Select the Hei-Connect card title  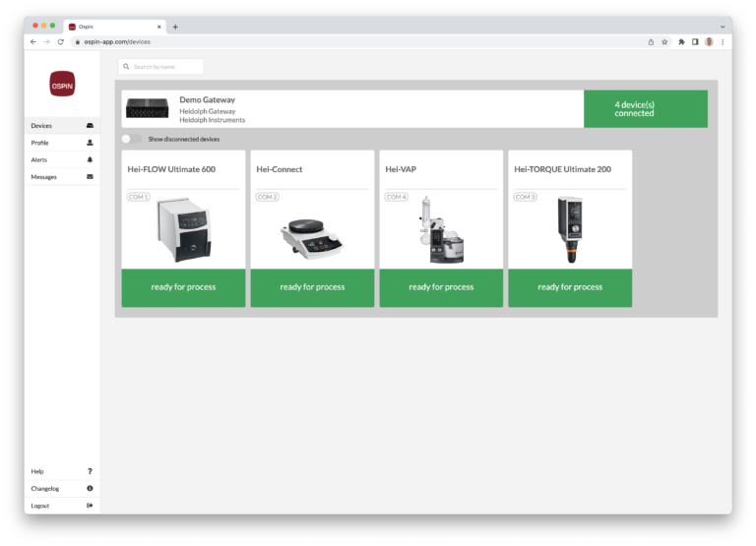(x=280, y=169)
